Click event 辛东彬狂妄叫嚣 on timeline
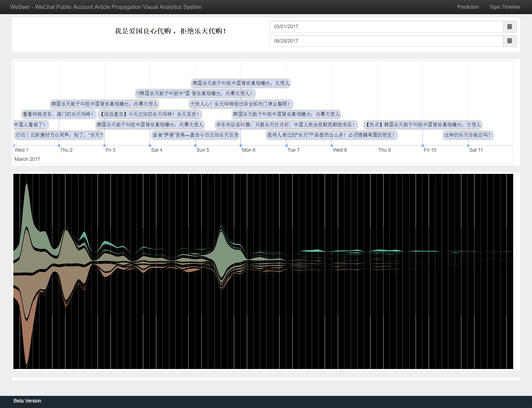 tap(285, 125)
